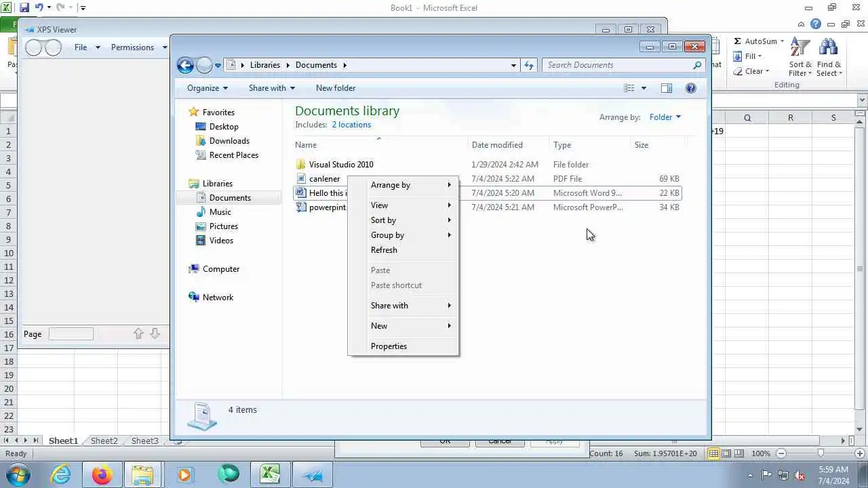
Task: Click the search magnifier in Search Documents
Action: pyautogui.click(x=696, y=65)
